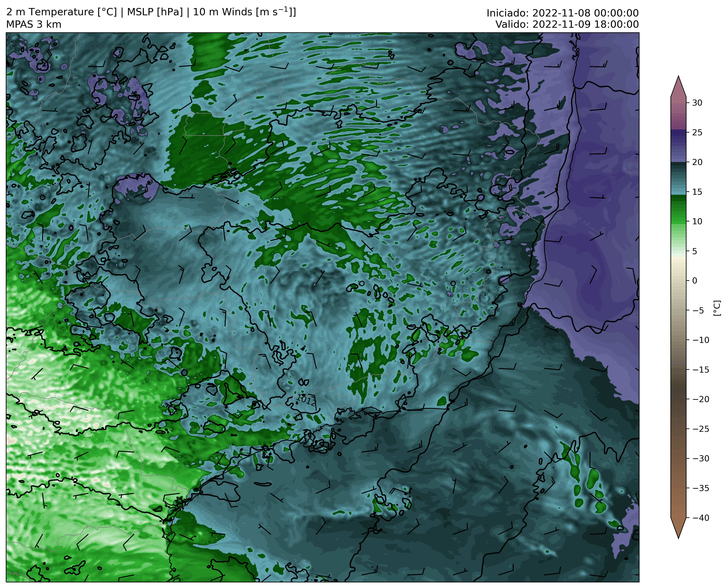Viewport: 727px width, 588px height.
Task: Click the colorbar tick label −10
Action: coord(700,340)
